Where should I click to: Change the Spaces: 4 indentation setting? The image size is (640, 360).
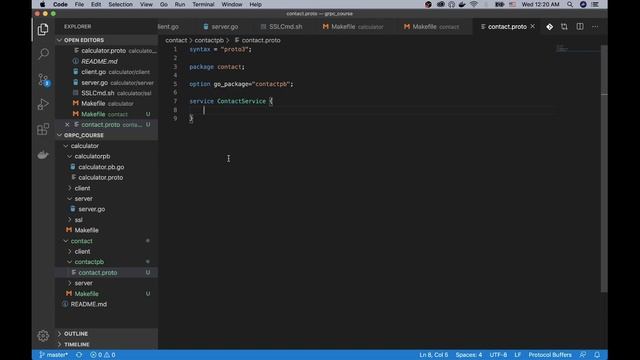(469, 355)
